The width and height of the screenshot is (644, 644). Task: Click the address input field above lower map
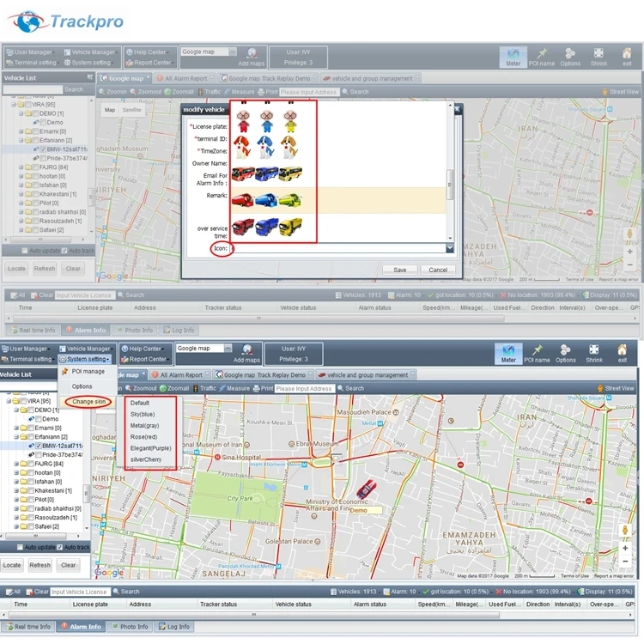305,388
